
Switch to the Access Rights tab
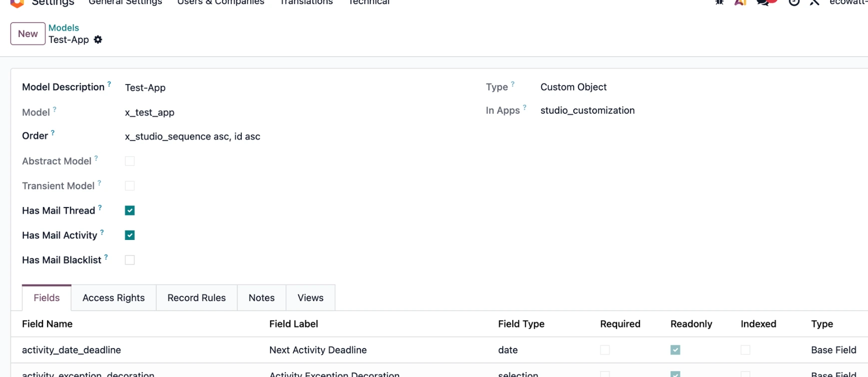(x=113, y=297)
